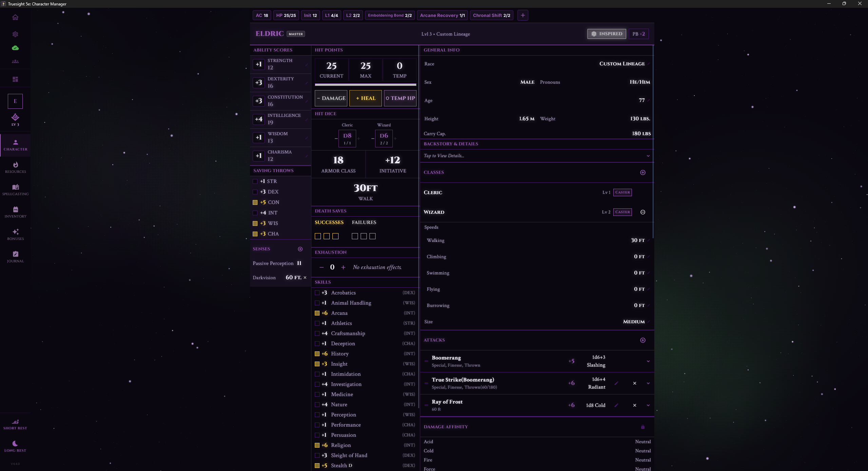Click the Damage Affinity lock icon
The height and width of the screenshot is (471, 868).
click(642, 427)
